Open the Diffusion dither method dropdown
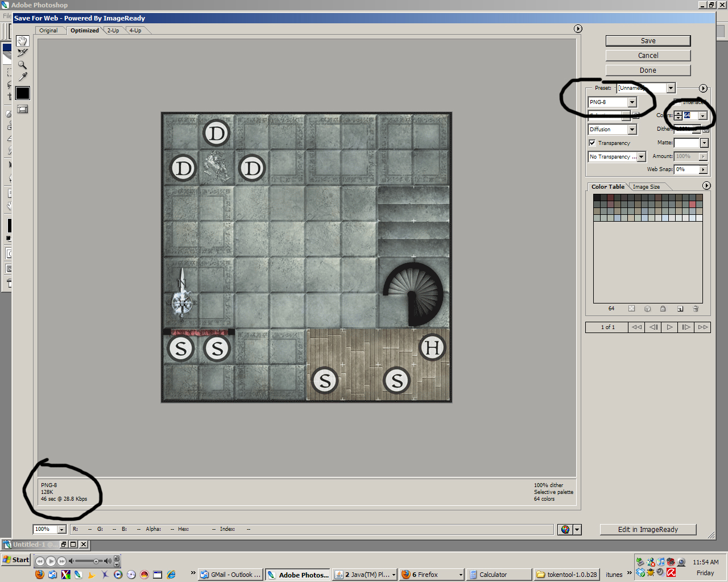The width and height of the screenshot is (728, 582). (x=632, y=130)
